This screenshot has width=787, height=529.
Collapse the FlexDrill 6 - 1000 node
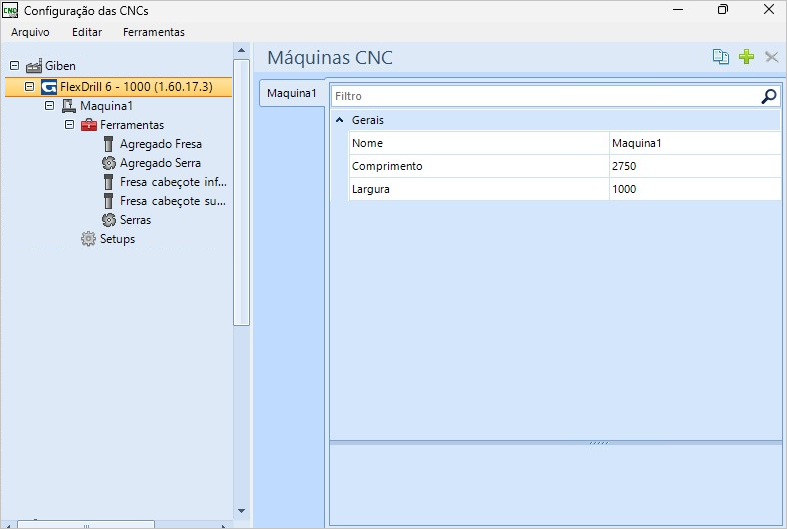(x=30, y=87)
